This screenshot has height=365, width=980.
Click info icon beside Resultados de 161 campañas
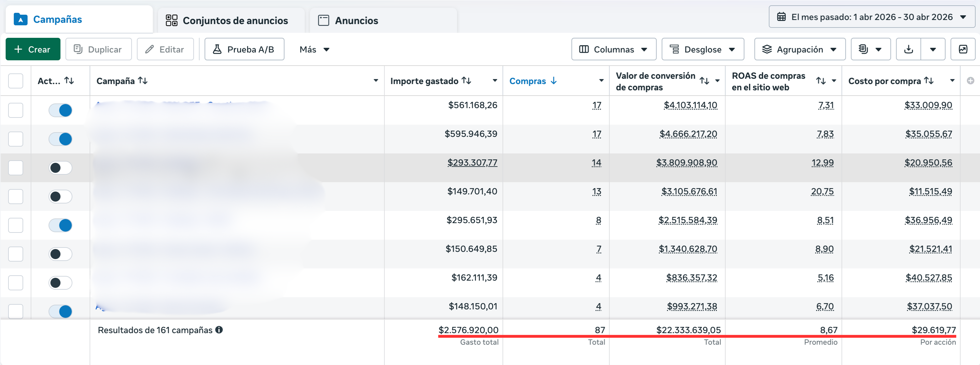(x=219, y=330)
